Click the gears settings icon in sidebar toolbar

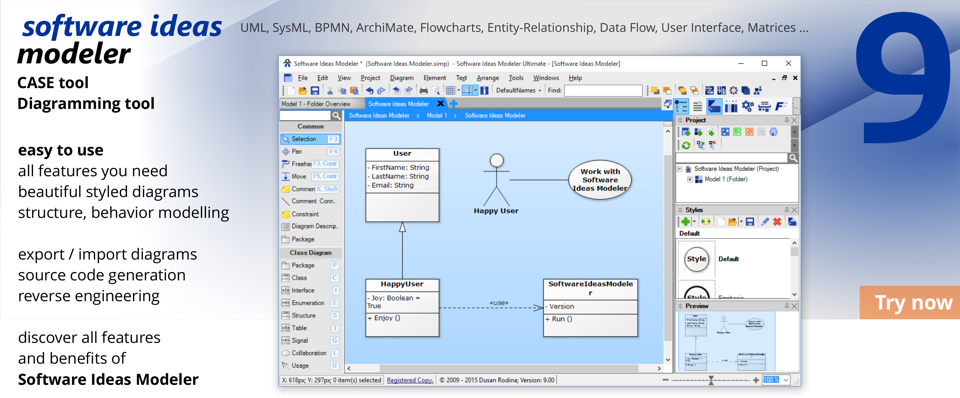(748, 106)
